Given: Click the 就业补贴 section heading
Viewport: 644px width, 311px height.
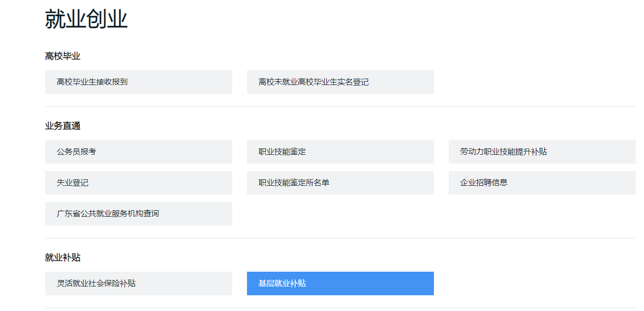Looking at the screenshot, I should (62, 258).
